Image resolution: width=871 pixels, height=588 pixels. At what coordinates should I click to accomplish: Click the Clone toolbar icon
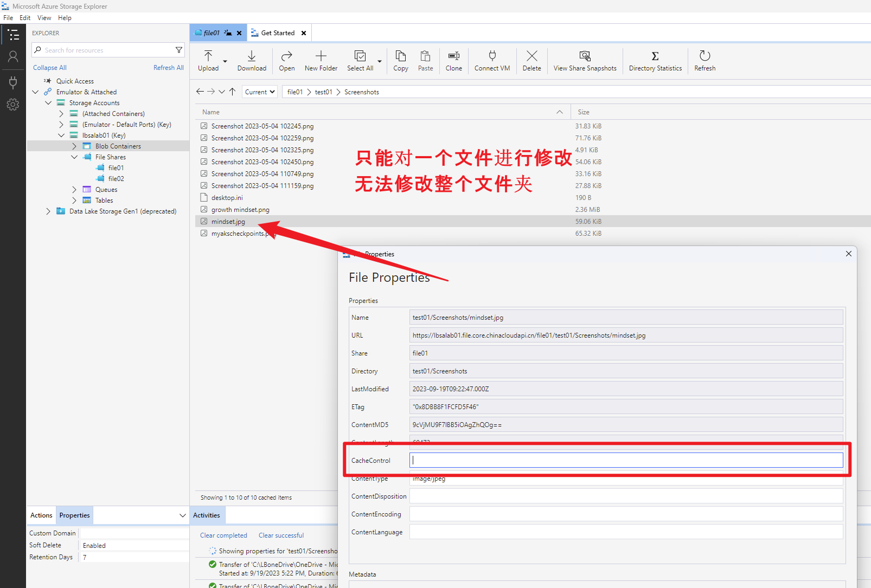[453, 56]
